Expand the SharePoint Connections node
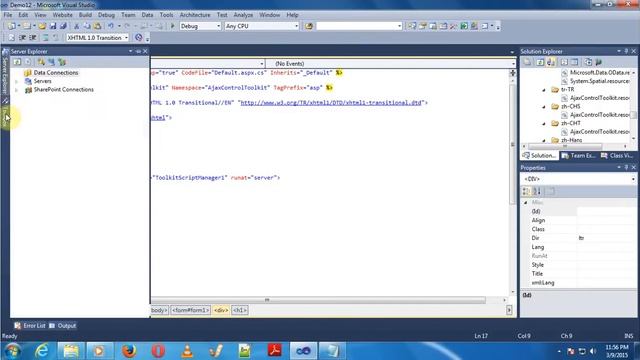 point(17,90)
